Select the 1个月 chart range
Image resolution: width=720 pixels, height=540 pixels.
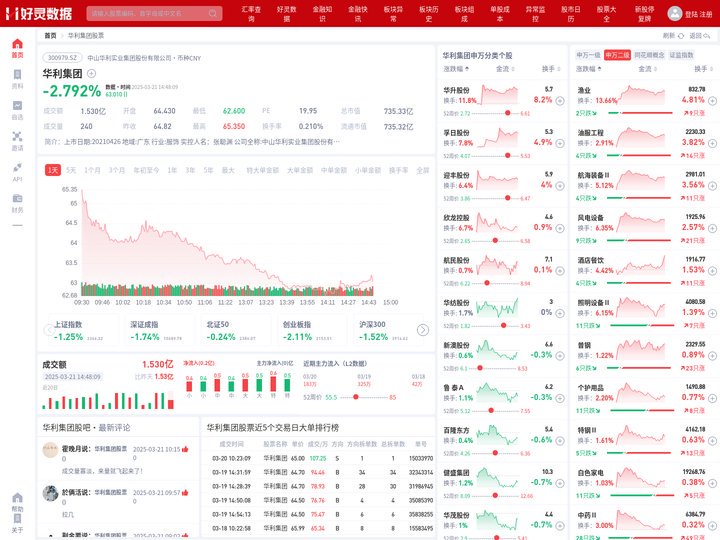(92, 170)
